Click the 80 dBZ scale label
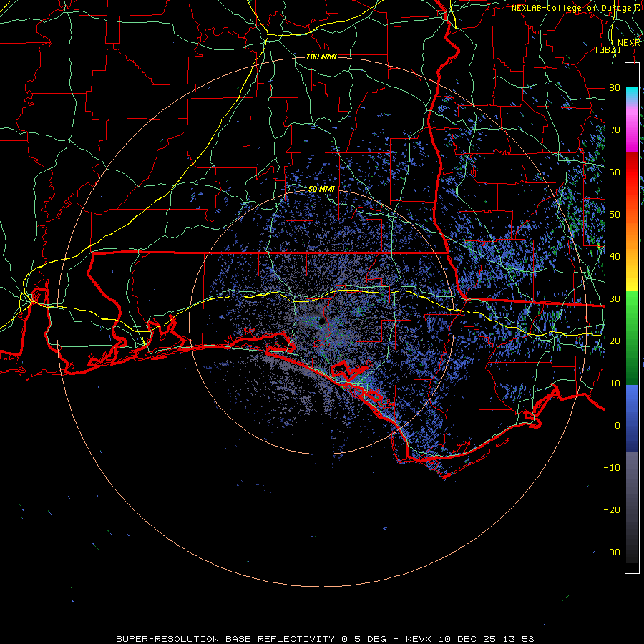The image size is (644, 644). [615, 88]
